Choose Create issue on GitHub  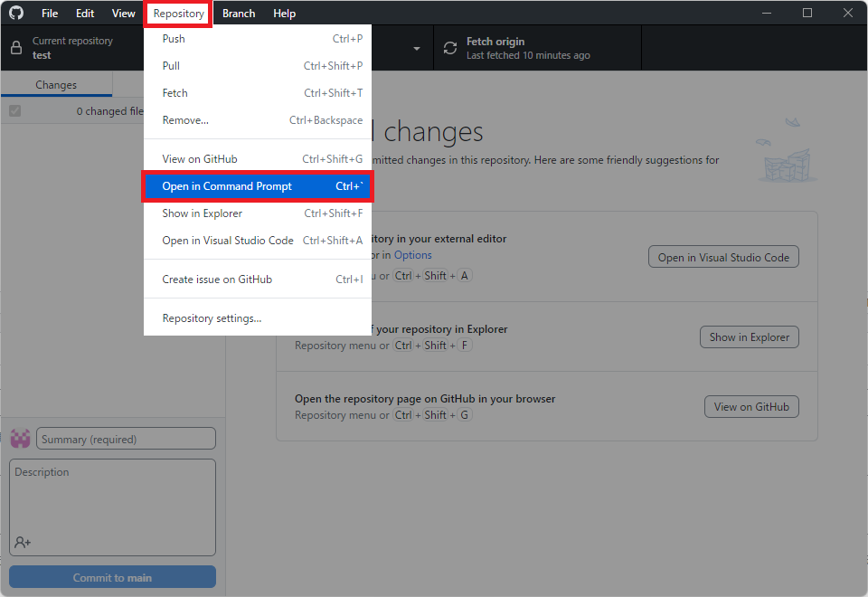coord(258,280)
